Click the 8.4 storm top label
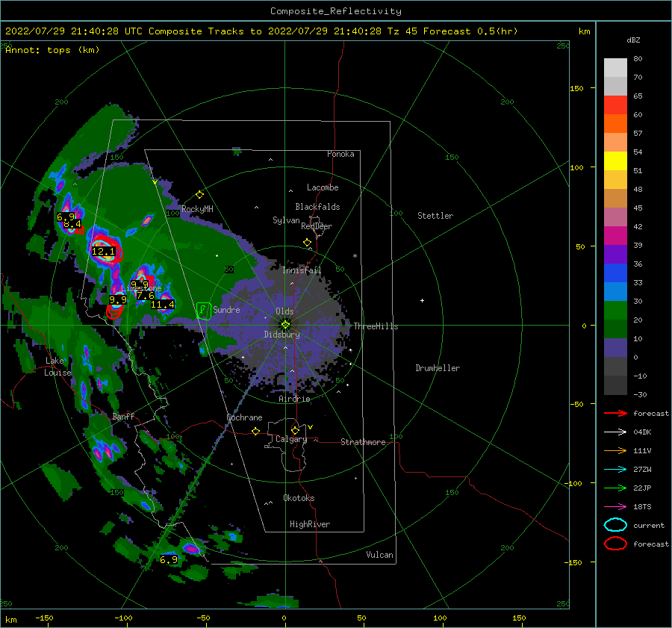Viewport: 672px width, 628px height. coord(72,224)
